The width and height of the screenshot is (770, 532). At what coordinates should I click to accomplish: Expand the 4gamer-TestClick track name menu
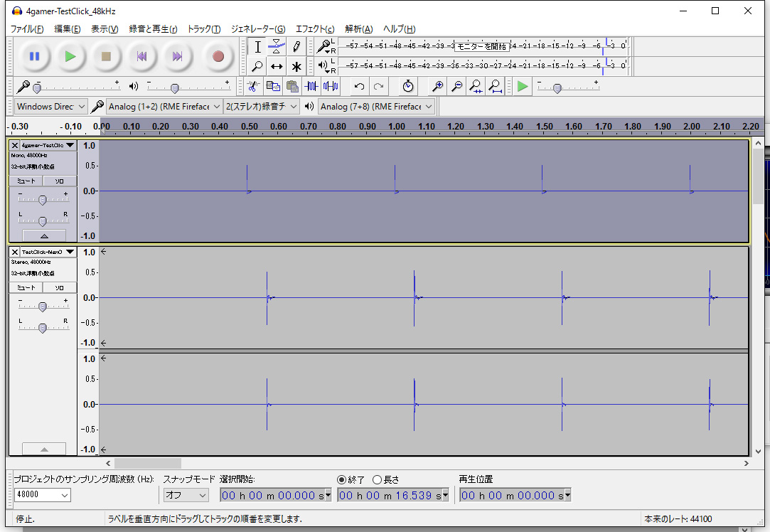coord(70,145)
